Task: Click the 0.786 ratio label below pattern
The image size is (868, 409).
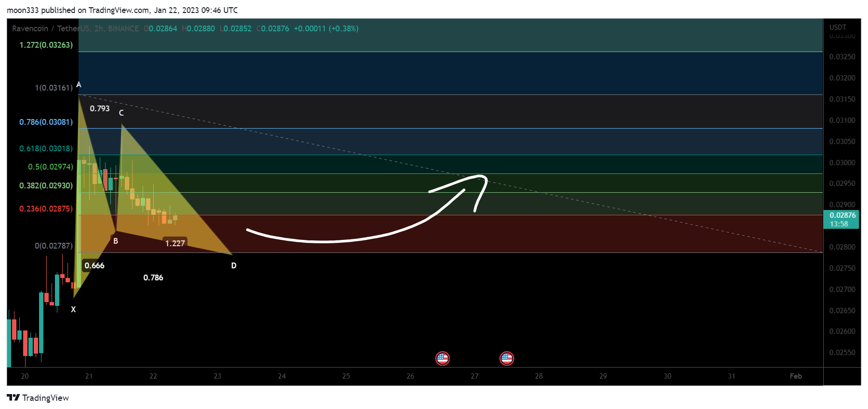Action: coord(153,277)
